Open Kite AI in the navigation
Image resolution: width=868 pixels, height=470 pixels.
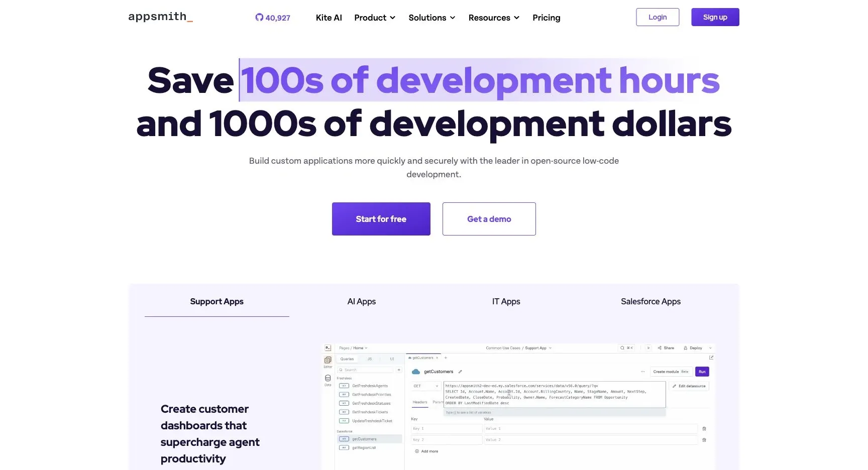tap(329, 18)
